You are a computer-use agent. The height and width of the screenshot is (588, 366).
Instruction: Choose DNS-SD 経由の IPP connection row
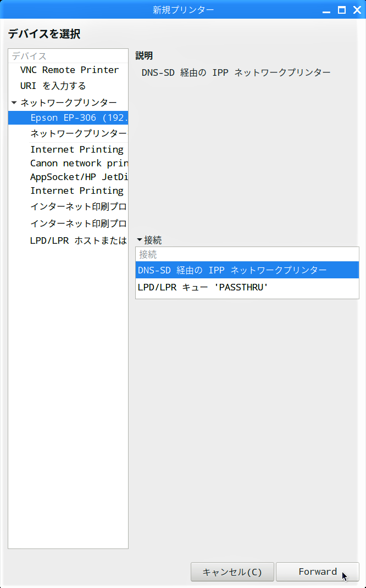coord(247,270)
